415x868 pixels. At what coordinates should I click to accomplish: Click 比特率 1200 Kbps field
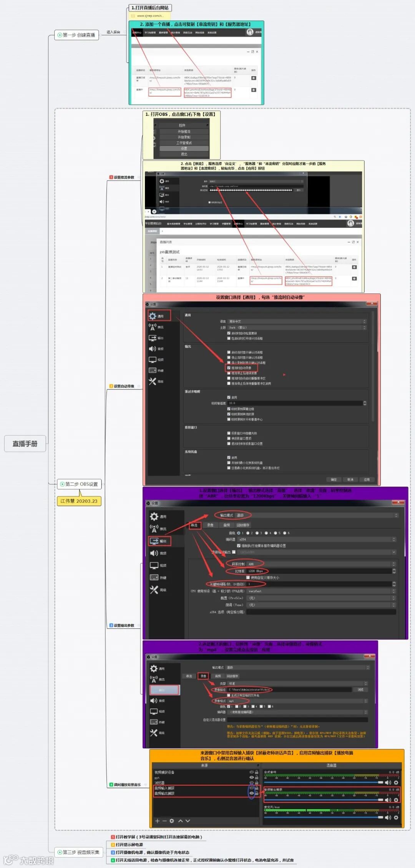[x=321, y=571]
